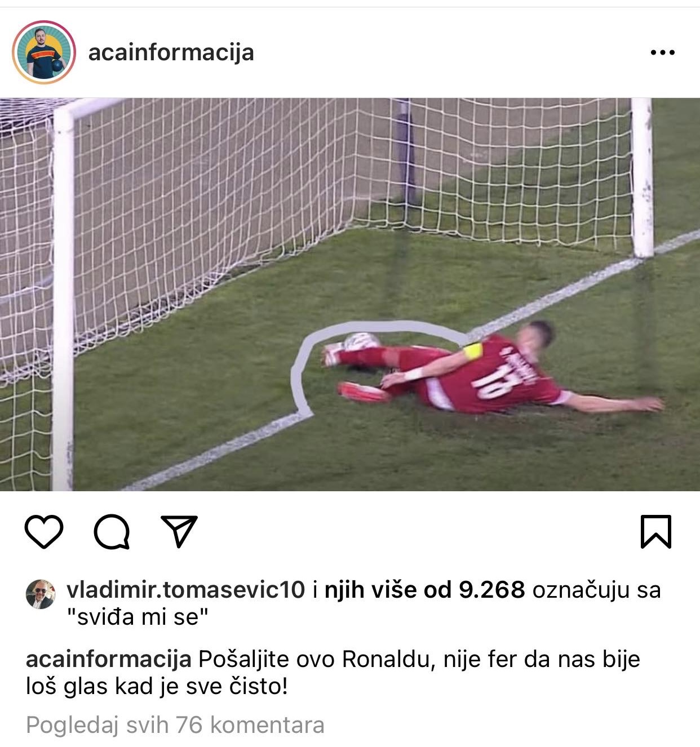The image size is (700, 747).
Task: Open acainformacija username in caption
Action: (x=109, y=659)
